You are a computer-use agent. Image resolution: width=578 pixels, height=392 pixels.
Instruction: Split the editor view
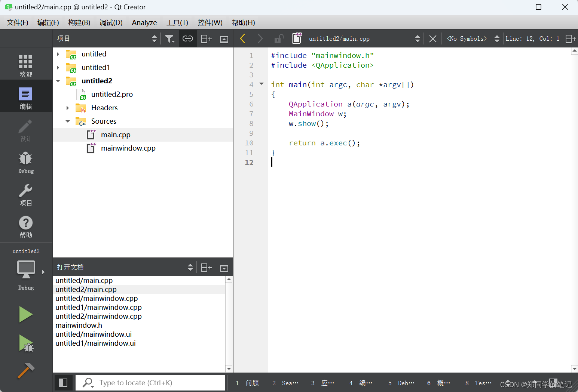coord(571,38)
